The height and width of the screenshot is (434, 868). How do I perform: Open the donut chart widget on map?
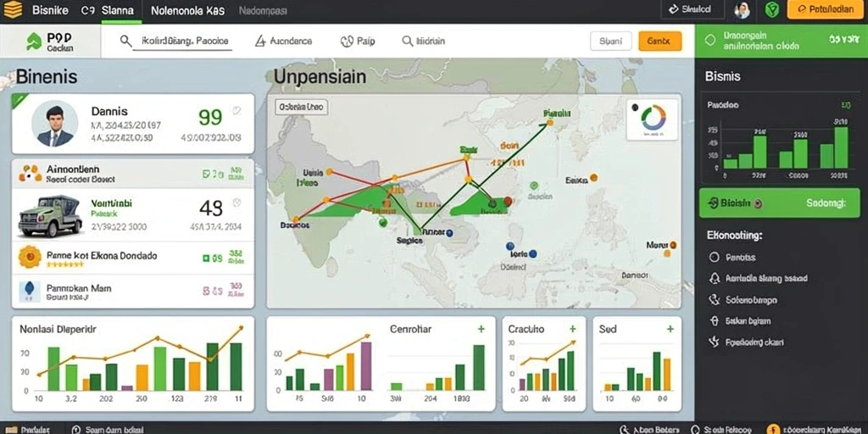652,119
